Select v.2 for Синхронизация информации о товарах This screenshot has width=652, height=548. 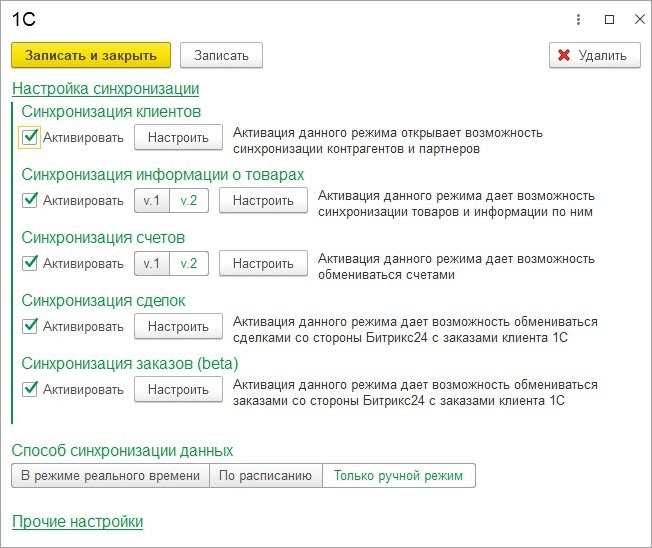click(x=189, y=200)
